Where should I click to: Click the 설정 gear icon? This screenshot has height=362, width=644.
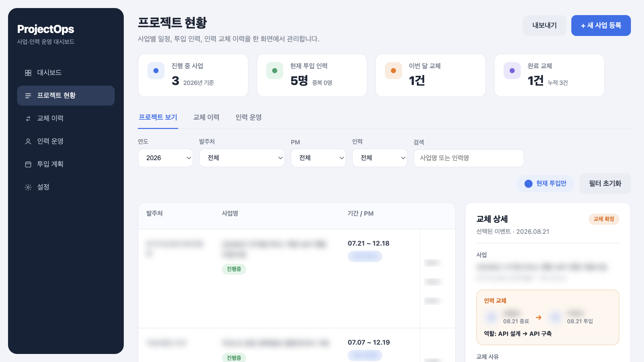(28, 187)
